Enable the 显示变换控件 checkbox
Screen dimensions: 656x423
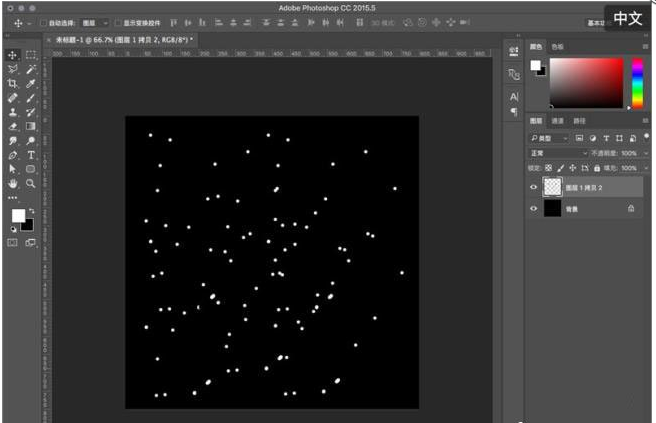coord(117,21)
